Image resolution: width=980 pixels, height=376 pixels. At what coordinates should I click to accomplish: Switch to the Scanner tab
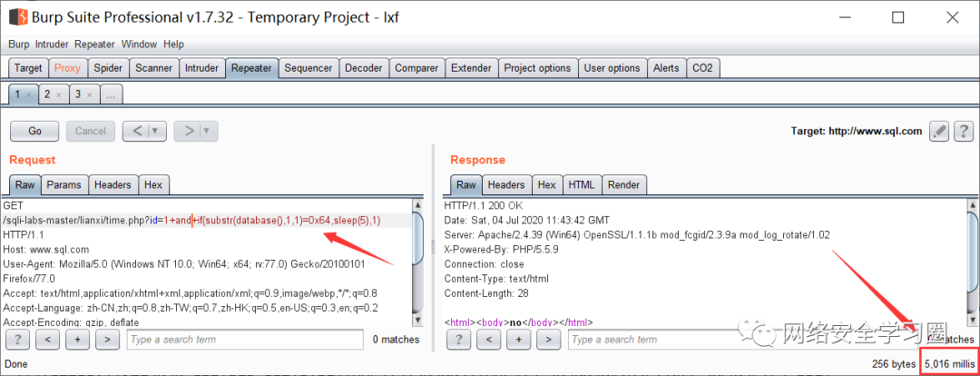point(153,68)
